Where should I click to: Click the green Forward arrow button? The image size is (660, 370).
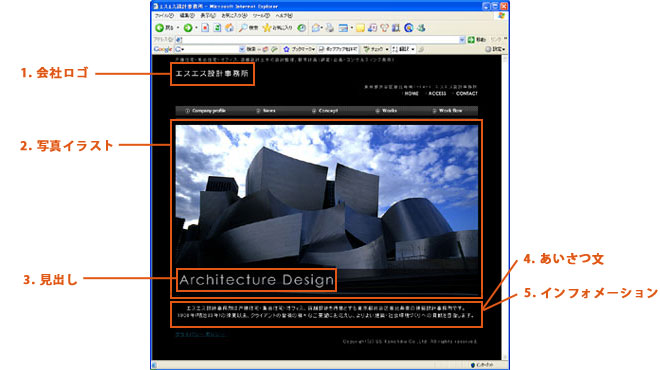[188, 28]
